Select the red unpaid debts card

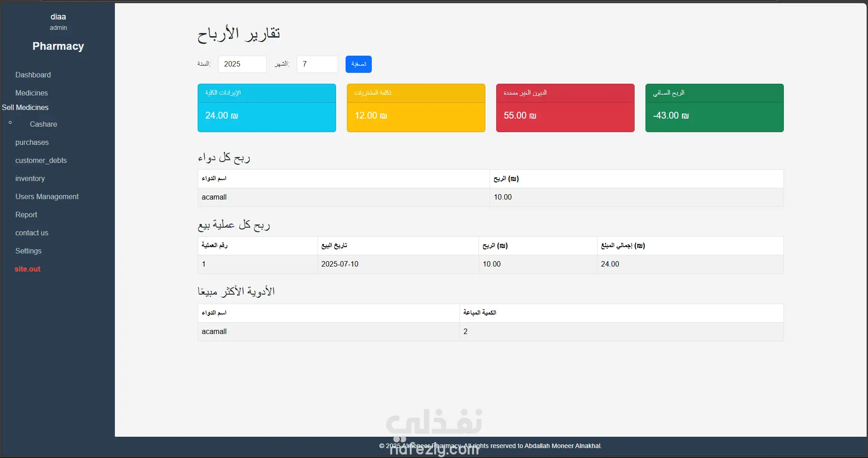click(565, 108)
